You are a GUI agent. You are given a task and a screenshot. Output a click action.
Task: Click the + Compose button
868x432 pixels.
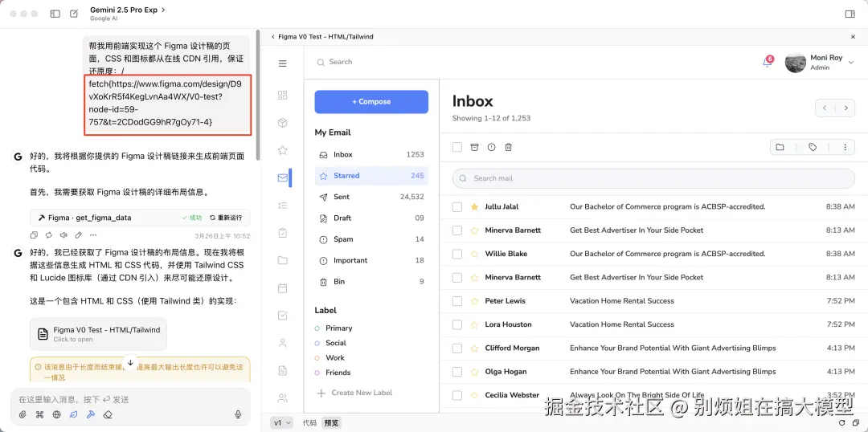tap(371, 102)
